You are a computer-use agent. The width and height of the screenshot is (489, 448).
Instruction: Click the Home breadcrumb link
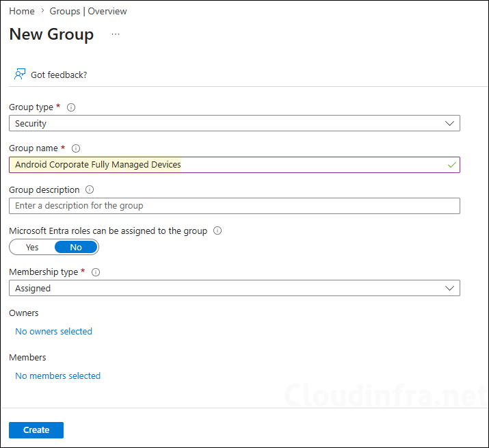[21, 11]
